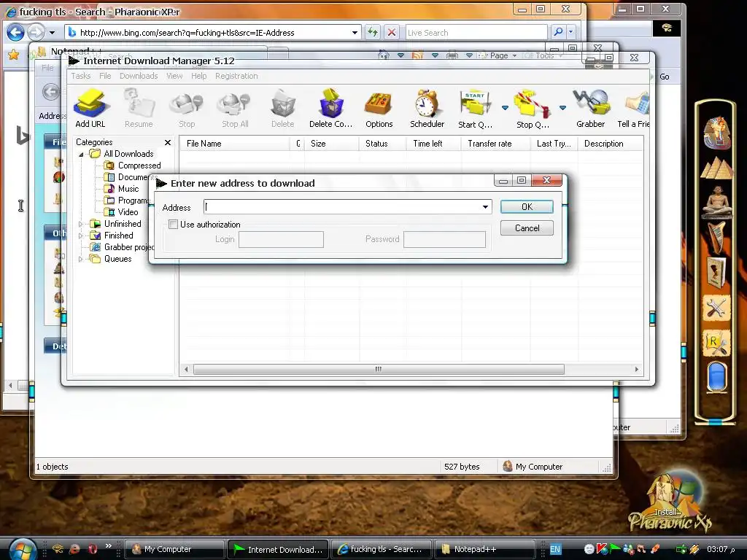Click the Delete Completed toolbar icon
747x560 pixels.
[330, 109]
